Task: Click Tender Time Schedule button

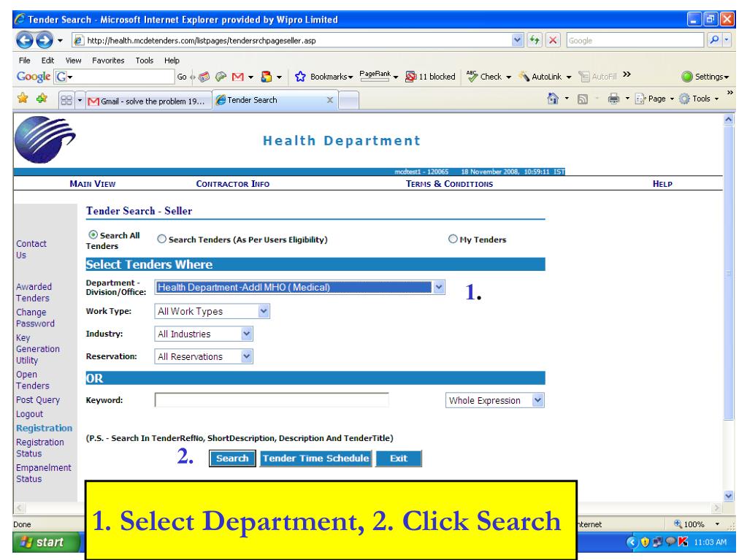Action: click(x=316, y=459)
